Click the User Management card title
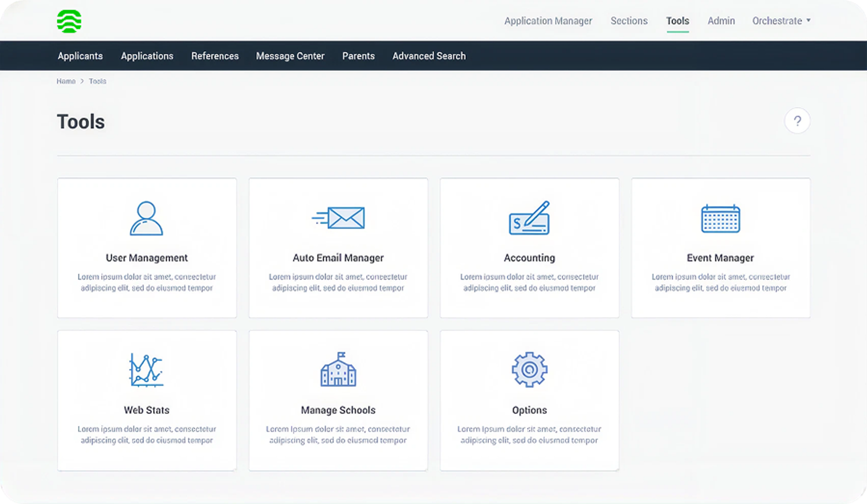The width and height of the screenshot is (867, 504). (x=147, y=258)
